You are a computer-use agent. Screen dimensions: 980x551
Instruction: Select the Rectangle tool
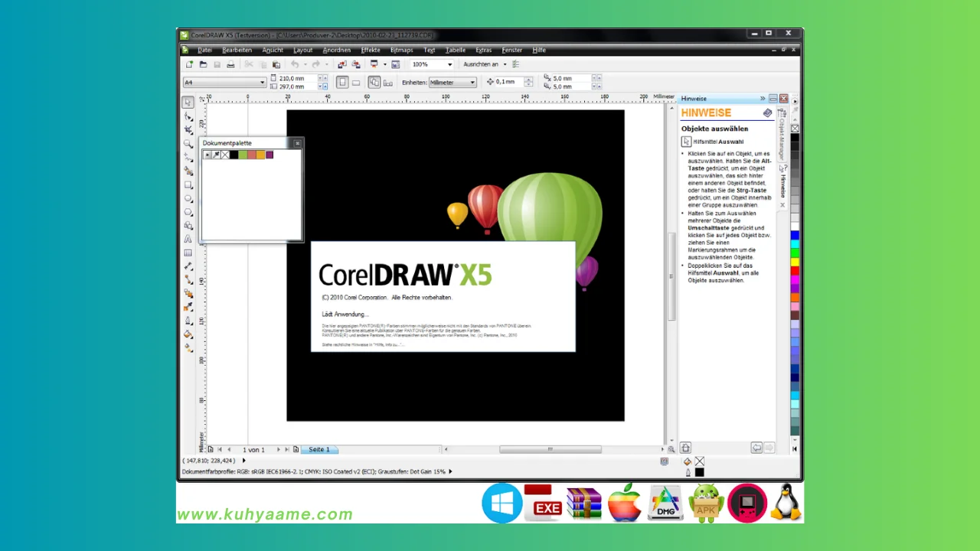click(188, 185)
